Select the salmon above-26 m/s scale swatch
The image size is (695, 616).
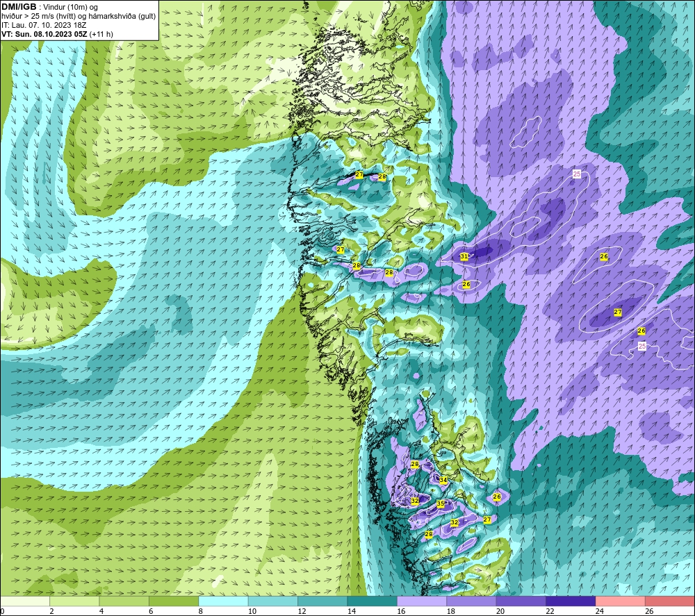coord(670,601)
